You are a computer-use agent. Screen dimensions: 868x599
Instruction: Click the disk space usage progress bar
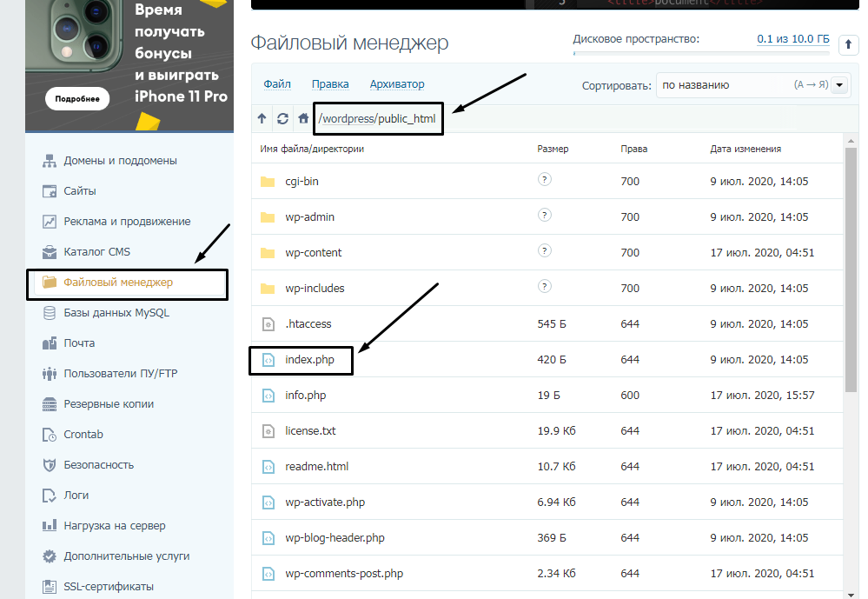pos(700,54)
